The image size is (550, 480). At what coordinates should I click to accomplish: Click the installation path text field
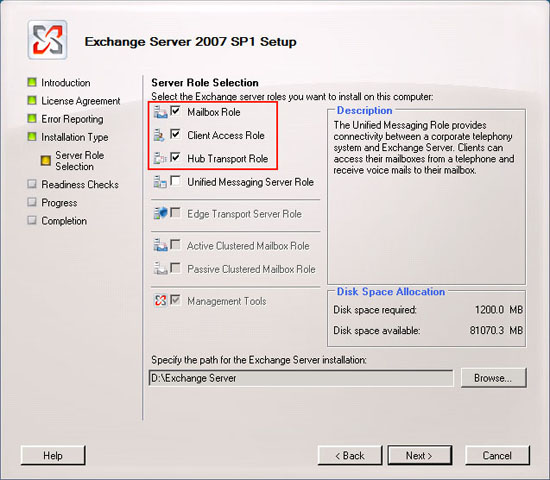coord(301,378)
